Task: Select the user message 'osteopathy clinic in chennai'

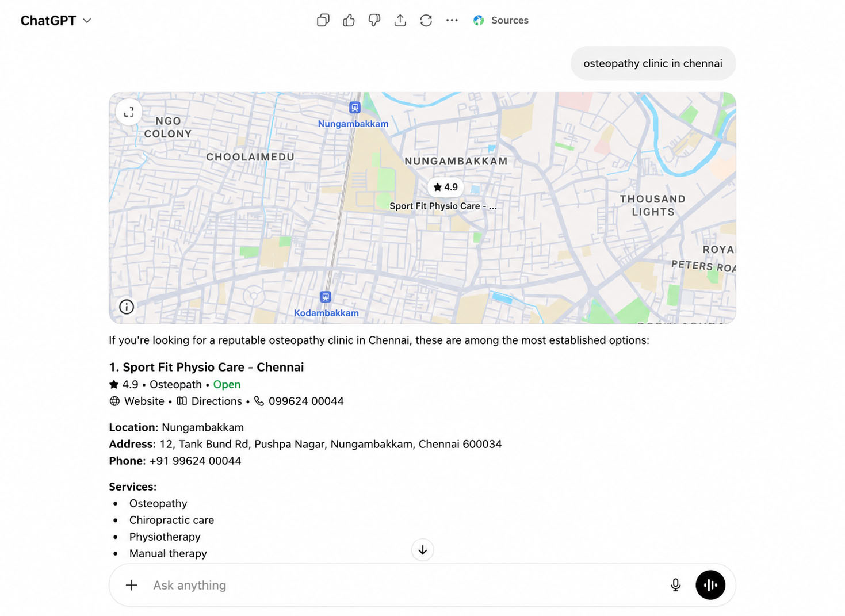Action: (x=653, y=63)
